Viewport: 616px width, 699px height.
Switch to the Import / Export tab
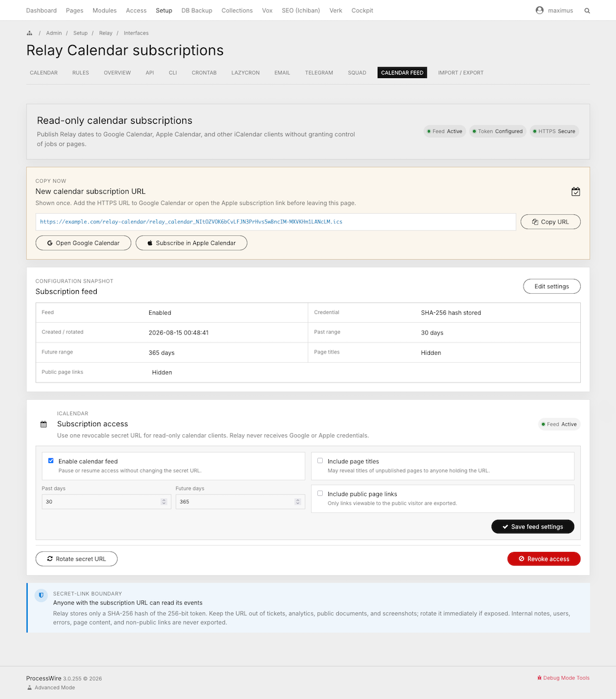[460, 73]
